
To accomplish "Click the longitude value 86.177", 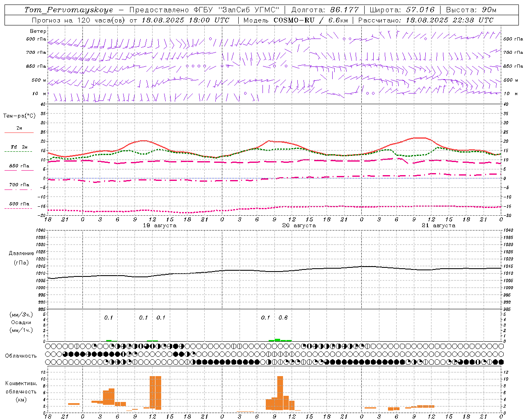I will pyautogui.click(x=345, y=10).
